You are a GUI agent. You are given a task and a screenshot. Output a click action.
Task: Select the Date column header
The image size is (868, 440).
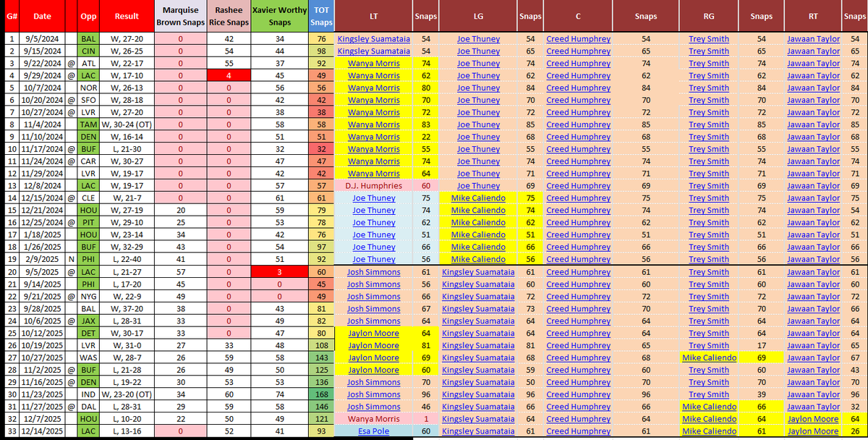[x=43, y=16]
